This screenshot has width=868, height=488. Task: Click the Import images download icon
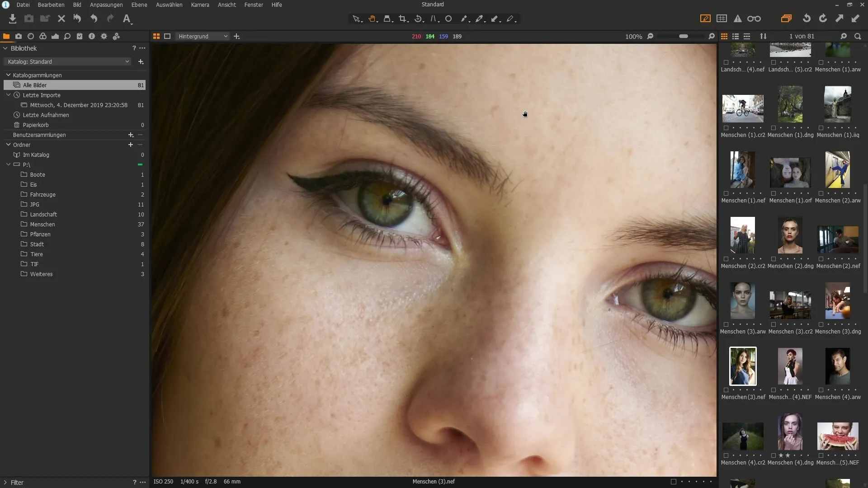tap(13, 19)
